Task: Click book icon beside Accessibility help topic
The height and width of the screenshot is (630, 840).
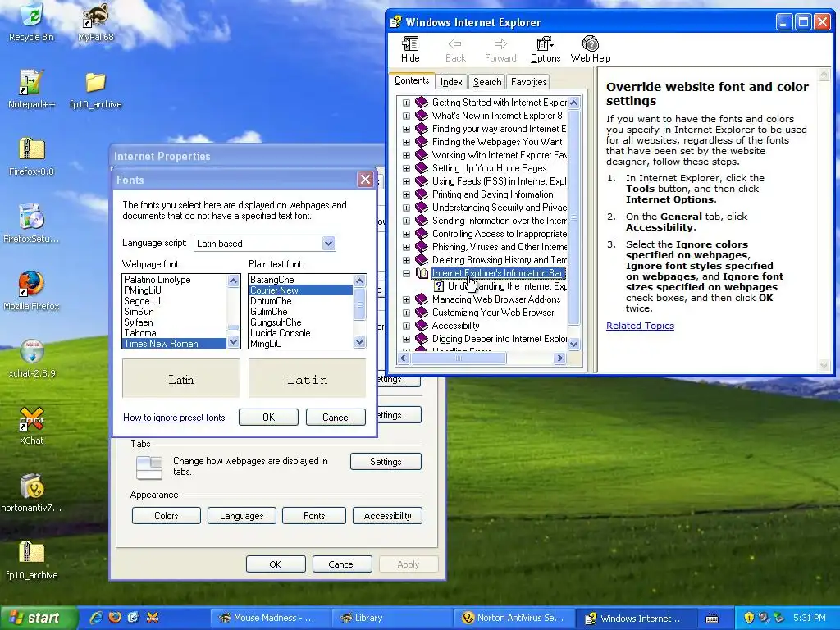Action: [422, 325]
